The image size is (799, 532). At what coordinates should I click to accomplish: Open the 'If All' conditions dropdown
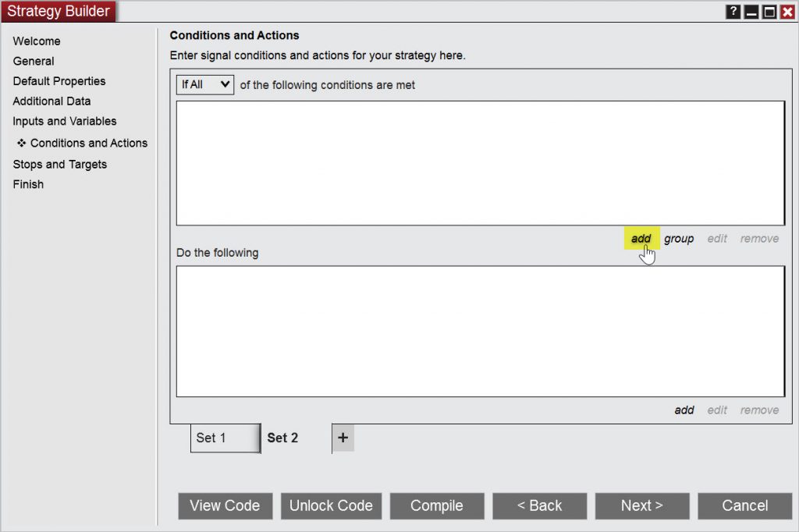[205, 84]
